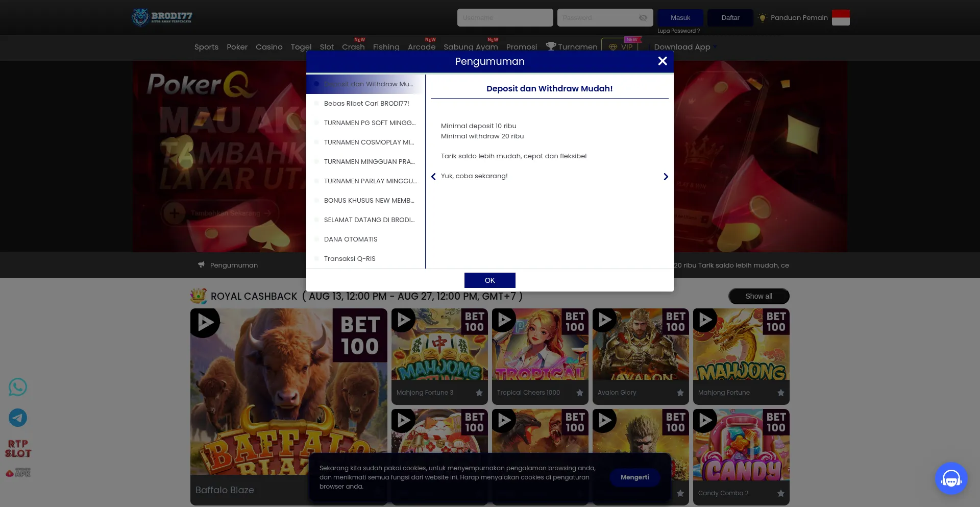Focus the Username input field
The width and height of the screenshot is (980, 507).
505,18
